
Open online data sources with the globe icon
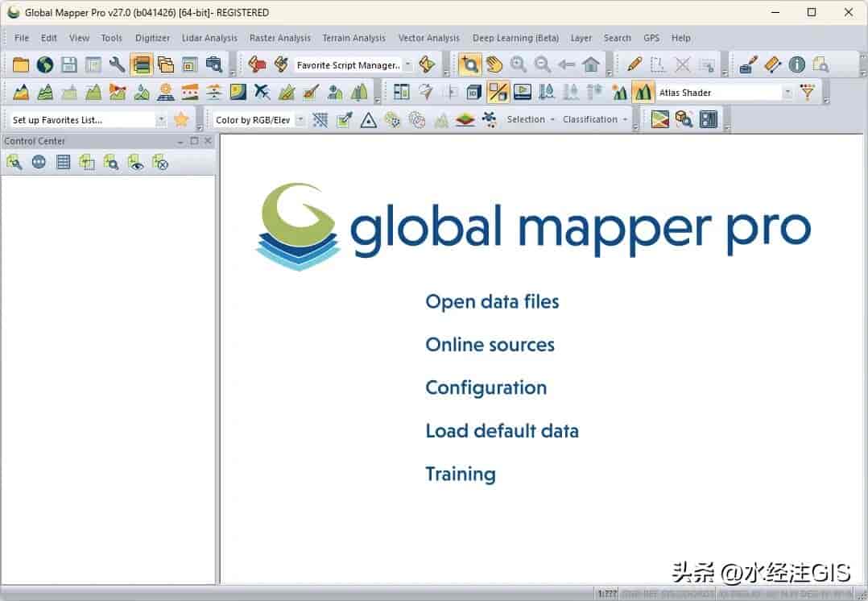(x=45, y=64)
